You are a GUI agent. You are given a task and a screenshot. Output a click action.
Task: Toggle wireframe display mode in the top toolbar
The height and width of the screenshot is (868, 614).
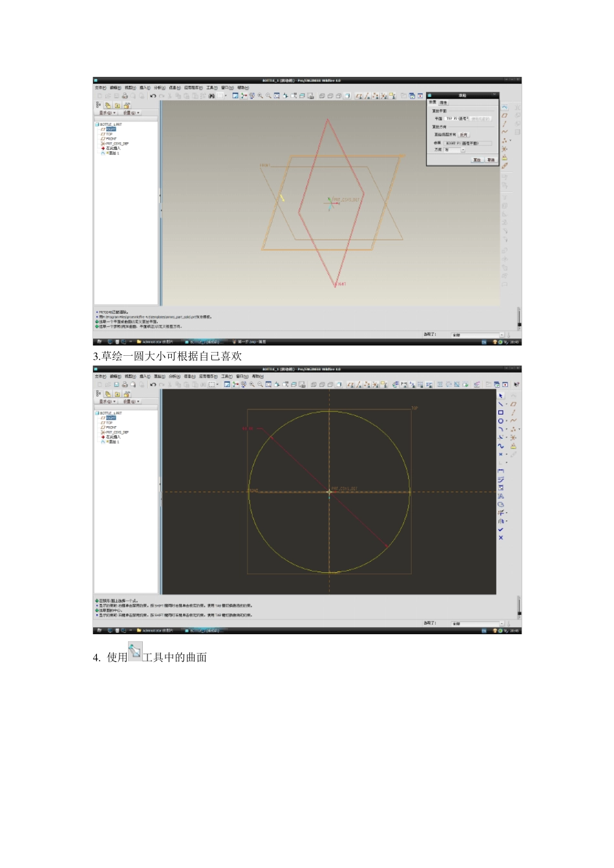click(x=322, y=96)
